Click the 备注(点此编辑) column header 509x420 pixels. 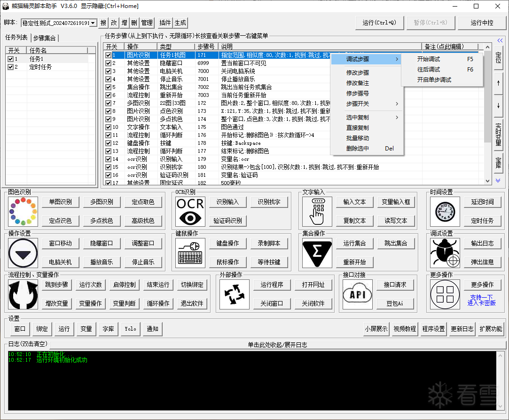pos(450,47)
